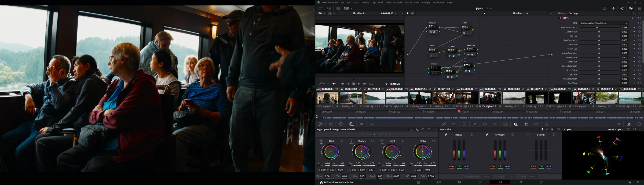Reset Blur Radius values

(472, 135)
